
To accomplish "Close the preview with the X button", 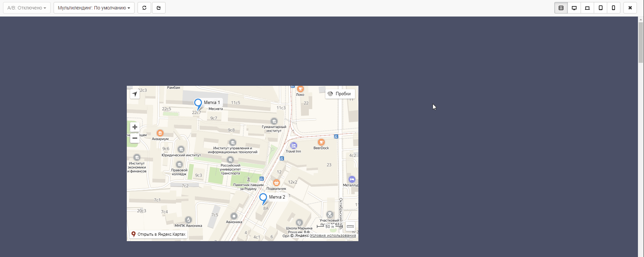I will [630, 8].
